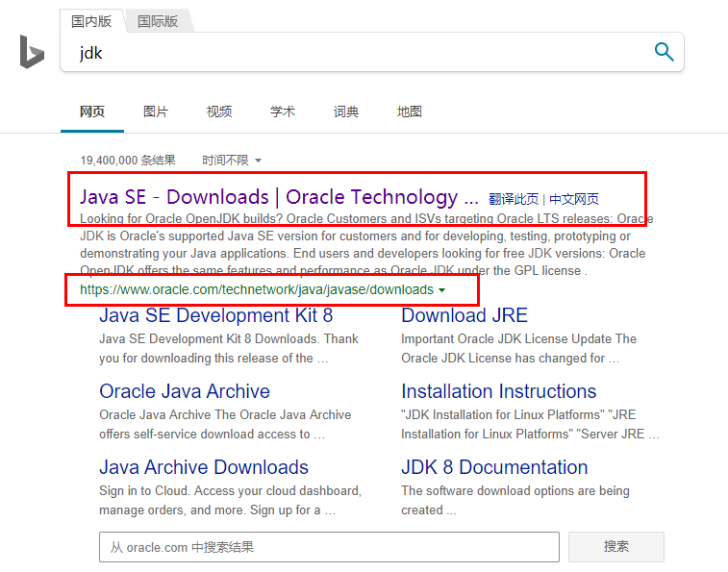Click snippet "Java SE Development Kit 8 Downloads. Thank"
Screen dimensions: 728x572
pyautogui.click(x=229, y=339)
